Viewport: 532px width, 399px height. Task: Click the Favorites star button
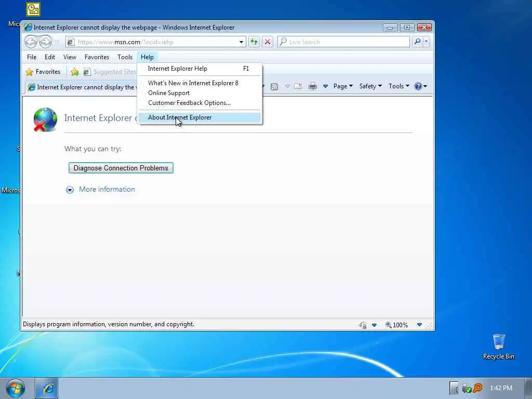[43, 72]
